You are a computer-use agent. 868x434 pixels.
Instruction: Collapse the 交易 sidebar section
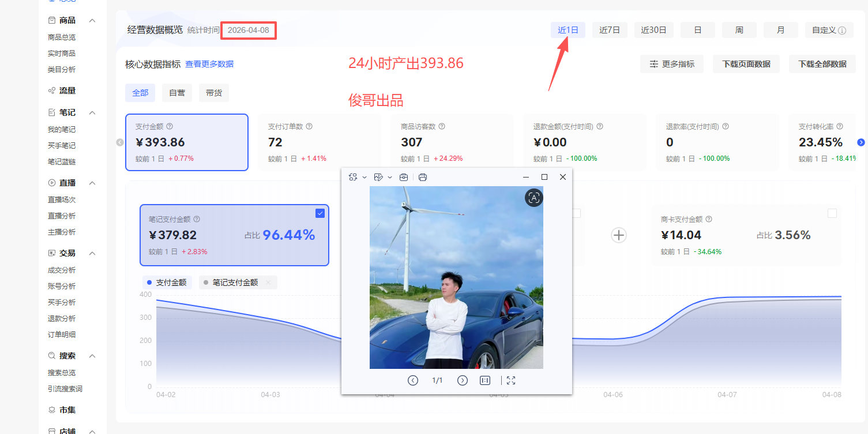[92, 253]
